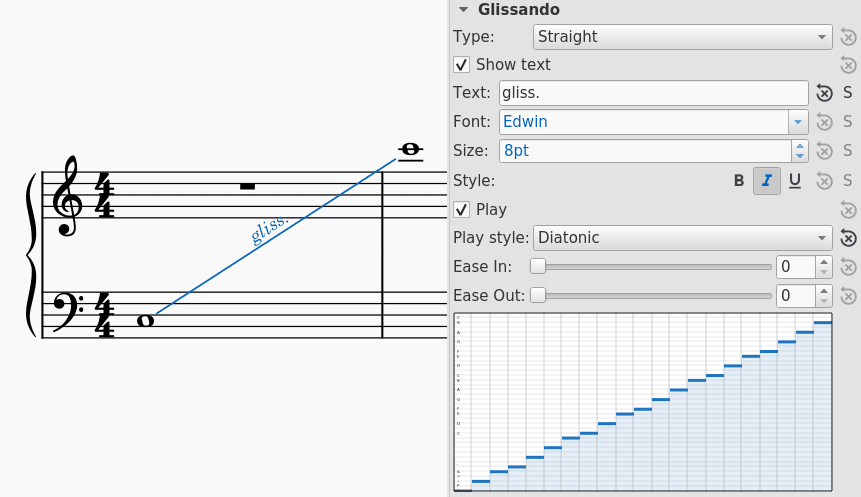Toggle Italic text style
Screen dimensions: 861x497
(767, 181)
